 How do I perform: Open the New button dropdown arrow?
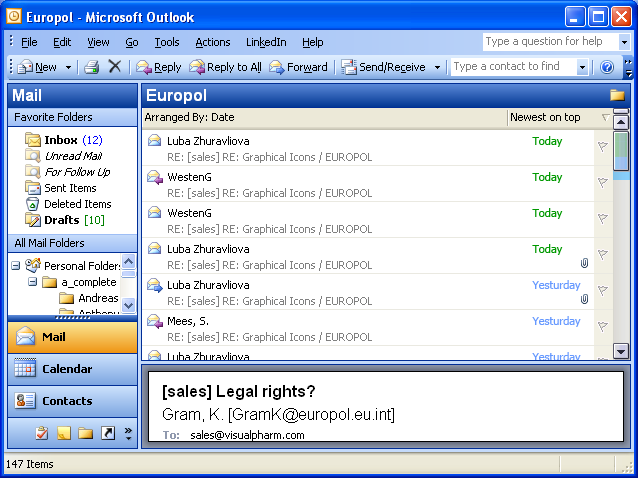(68, 67)
